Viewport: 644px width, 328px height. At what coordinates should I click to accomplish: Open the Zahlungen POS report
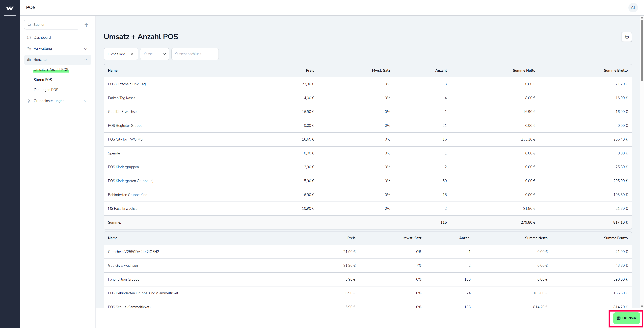tap(46, 90)
